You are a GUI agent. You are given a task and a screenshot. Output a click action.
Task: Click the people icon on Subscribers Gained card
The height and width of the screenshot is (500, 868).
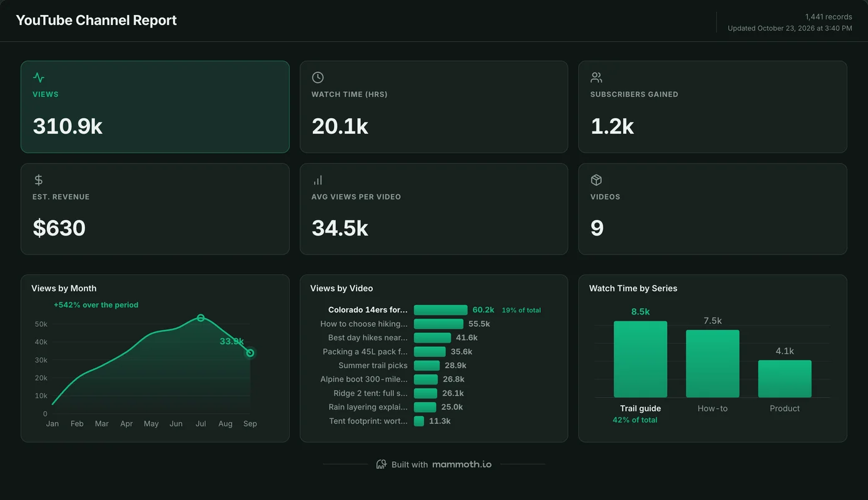pos(596,77)
